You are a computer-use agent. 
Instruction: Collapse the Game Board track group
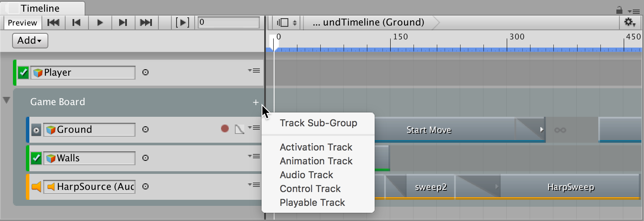click(6, 101)
